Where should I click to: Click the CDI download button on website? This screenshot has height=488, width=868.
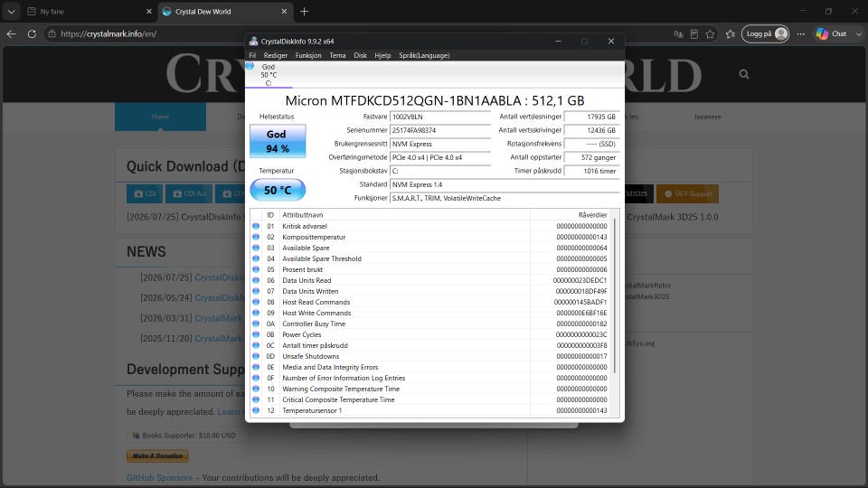[145, 193]
